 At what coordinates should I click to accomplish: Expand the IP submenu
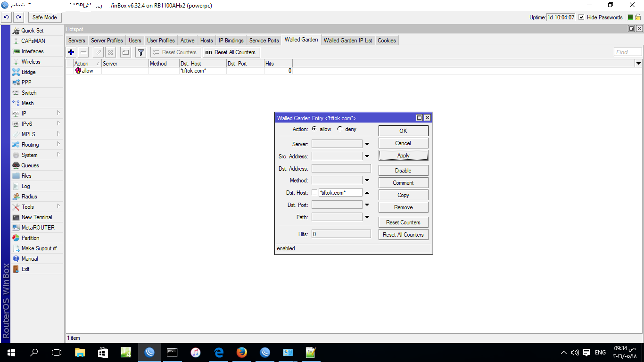[x=58, y=113]
